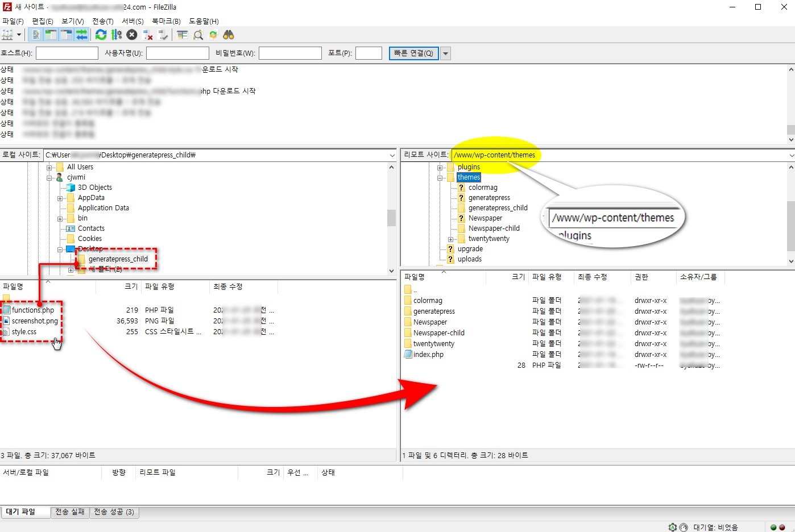Open the 북마크(B) menu
795x532 pixels.
click(166, 21)
